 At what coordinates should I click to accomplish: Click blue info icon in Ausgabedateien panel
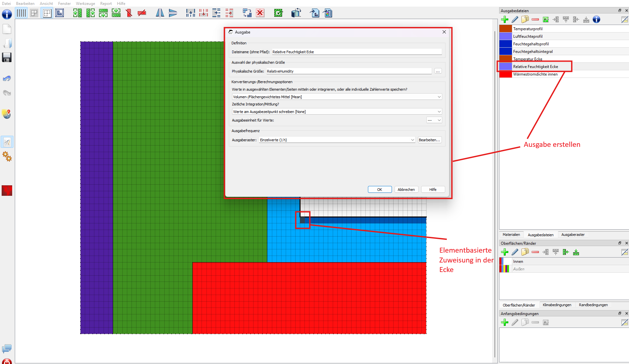tap(596, 20)
